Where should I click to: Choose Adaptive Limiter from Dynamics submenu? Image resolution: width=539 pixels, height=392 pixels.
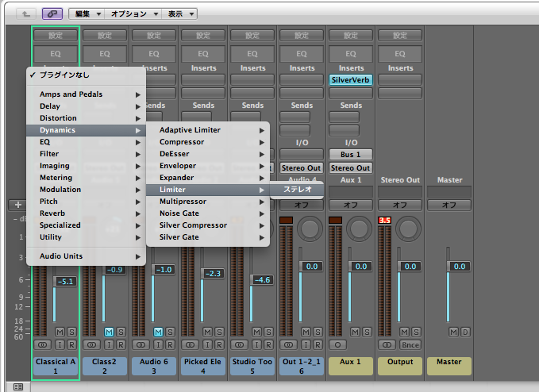tap(208, 130)
